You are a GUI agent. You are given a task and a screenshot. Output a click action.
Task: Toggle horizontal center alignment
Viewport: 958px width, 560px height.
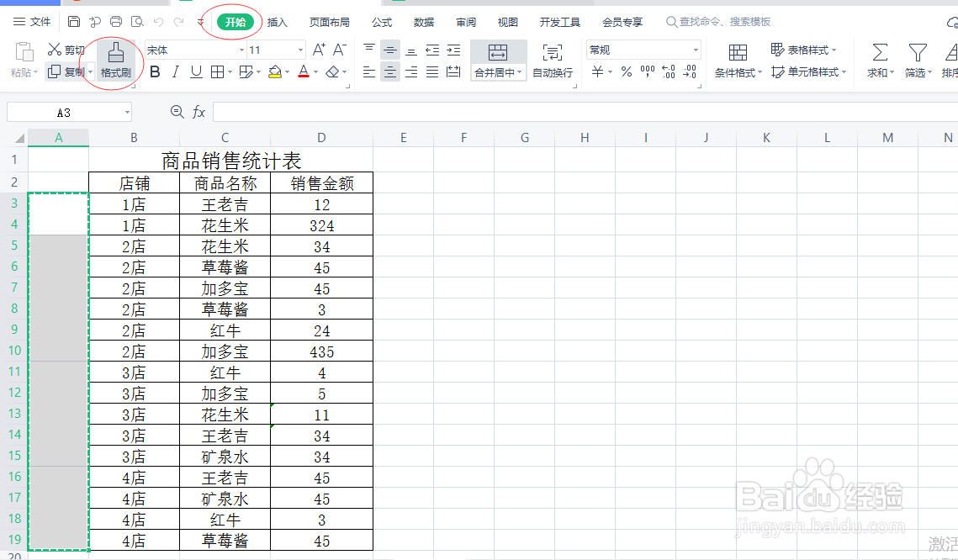tap(389, 72)
